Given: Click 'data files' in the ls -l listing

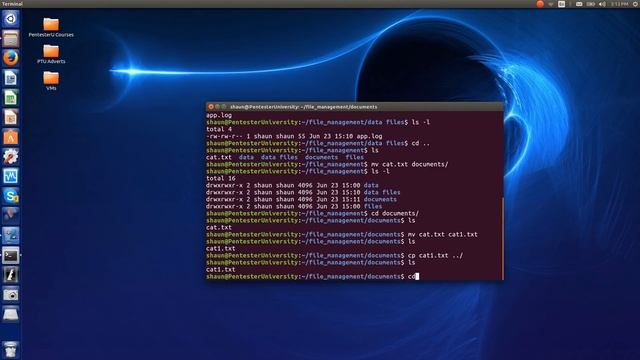Looking at the screenshot, I should tap(382, 192).
